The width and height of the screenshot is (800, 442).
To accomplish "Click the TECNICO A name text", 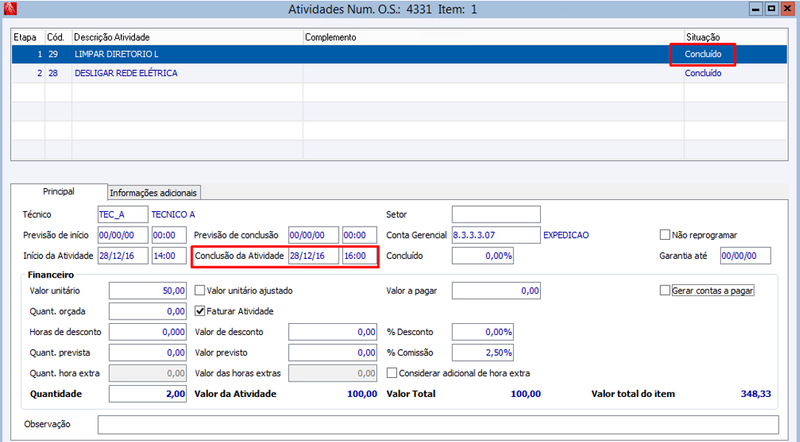I will pos(173,214).
